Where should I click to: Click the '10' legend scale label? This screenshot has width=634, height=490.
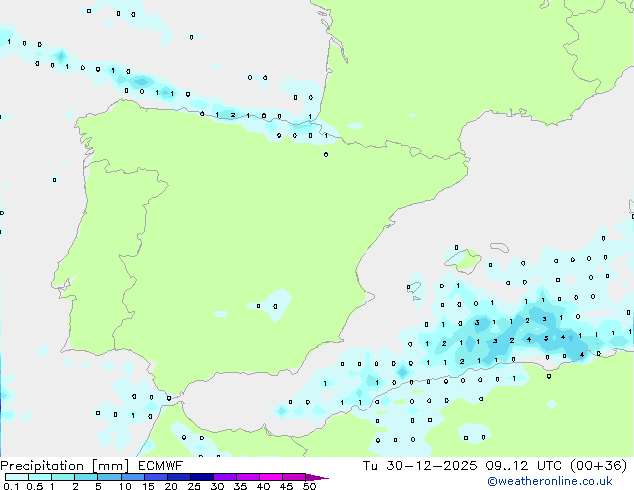(125, 486)
